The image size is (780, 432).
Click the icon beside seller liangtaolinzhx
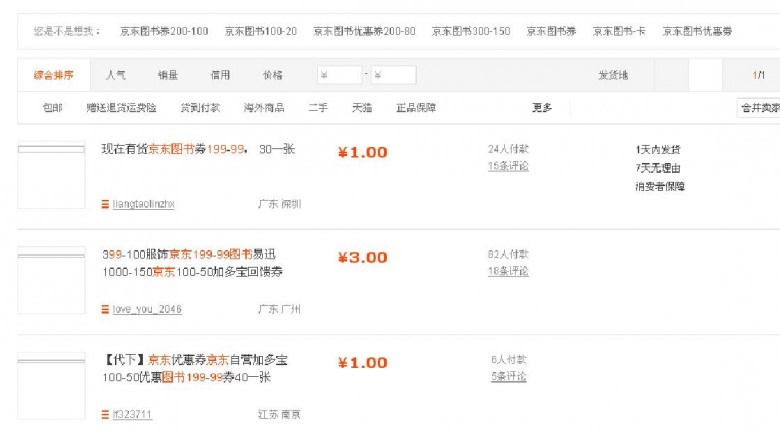pos(105,204)
